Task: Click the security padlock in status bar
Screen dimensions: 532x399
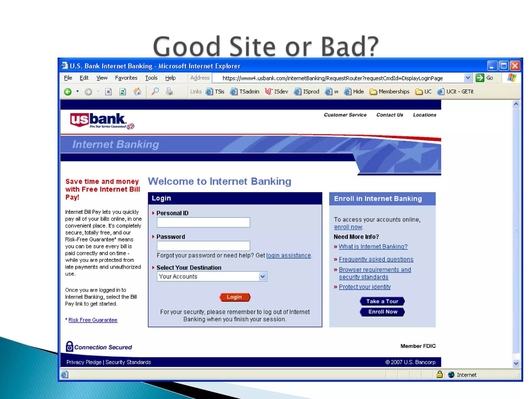Action: [440, 374]
